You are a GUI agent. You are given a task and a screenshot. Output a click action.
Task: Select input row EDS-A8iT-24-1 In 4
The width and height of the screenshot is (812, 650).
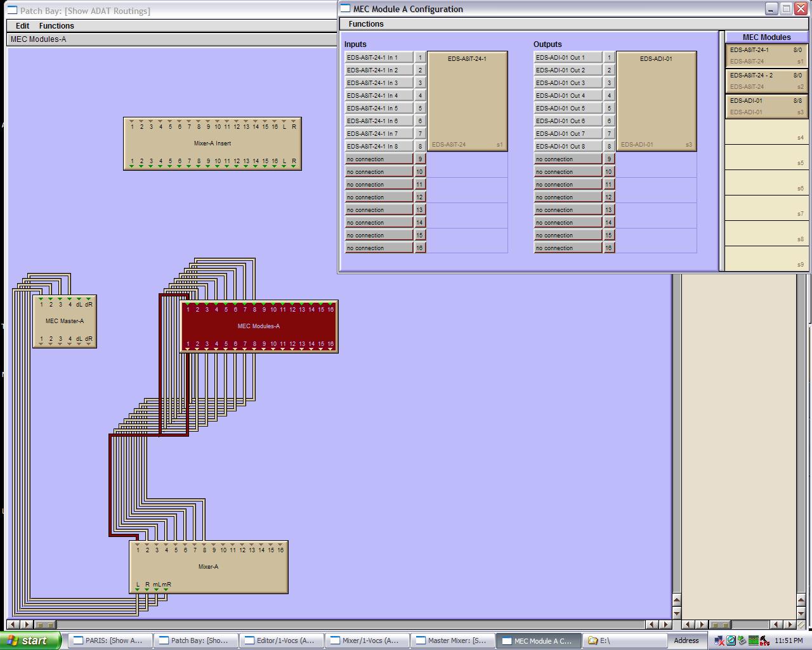[x=379, y=95]
